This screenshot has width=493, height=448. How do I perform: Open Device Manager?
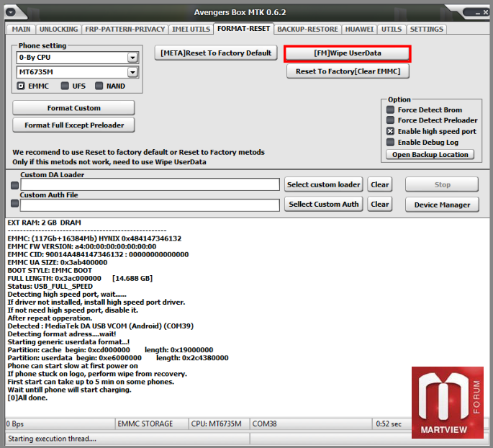[x=442, y=205]
